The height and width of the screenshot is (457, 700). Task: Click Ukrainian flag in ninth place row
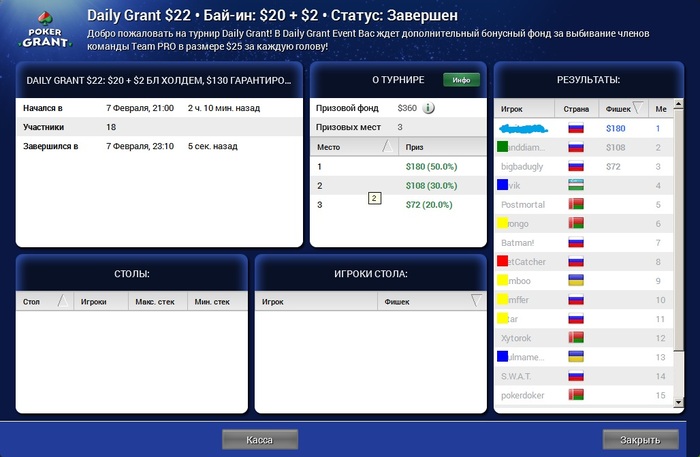(576, 281)
